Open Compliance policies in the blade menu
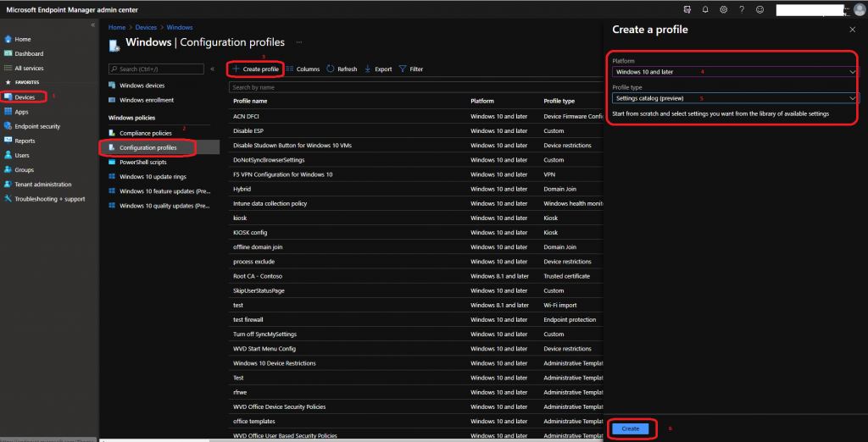Viewport: 868px width, 442px height. (x=146, y=133)
